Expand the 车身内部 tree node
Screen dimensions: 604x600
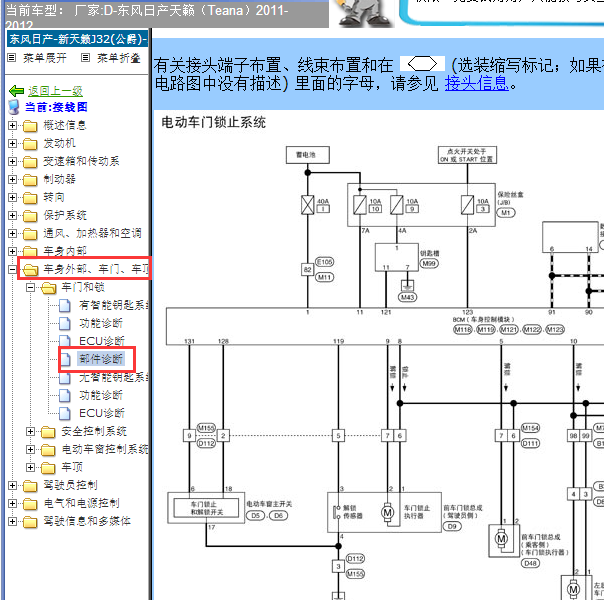coord(12,251)
